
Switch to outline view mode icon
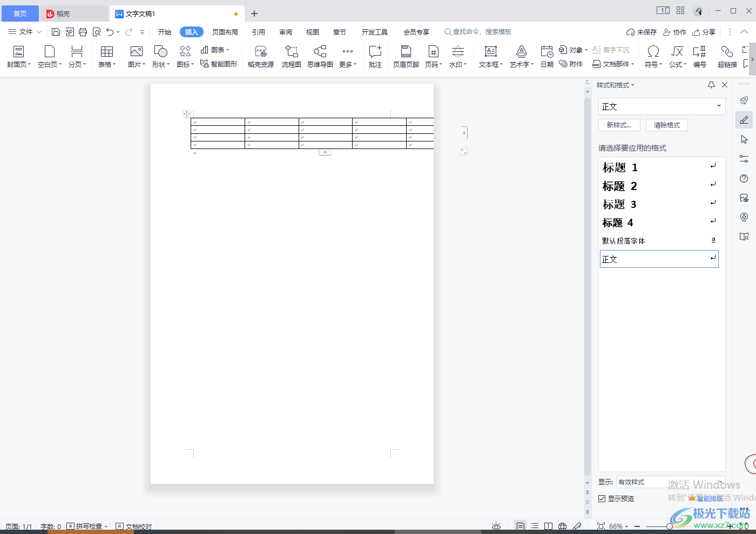535,526
